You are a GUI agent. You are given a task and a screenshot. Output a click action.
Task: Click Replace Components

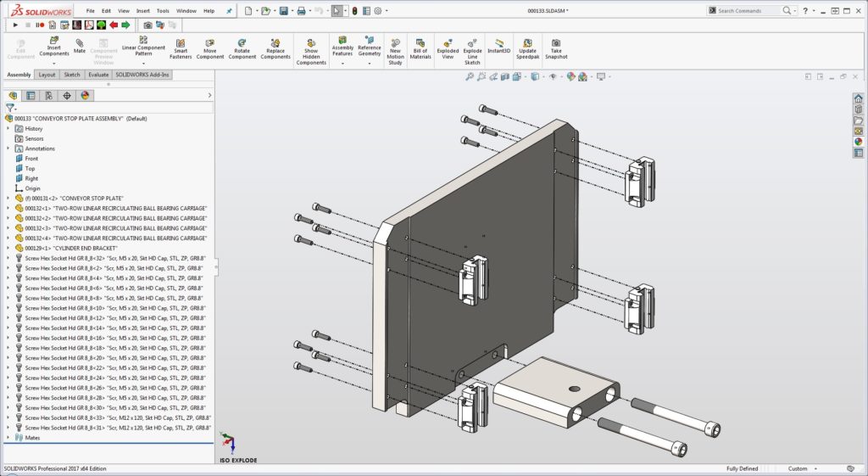tap(275, 48)
